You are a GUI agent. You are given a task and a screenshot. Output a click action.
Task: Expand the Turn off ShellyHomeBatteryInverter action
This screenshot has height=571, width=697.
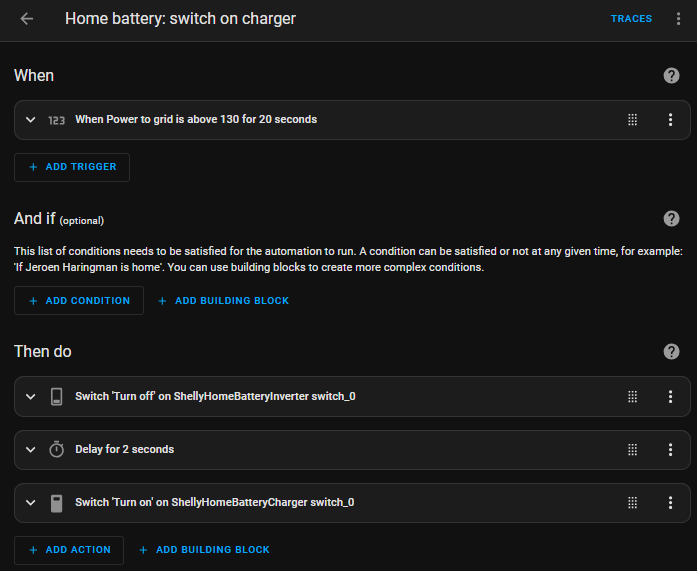[x=30, y=397]
